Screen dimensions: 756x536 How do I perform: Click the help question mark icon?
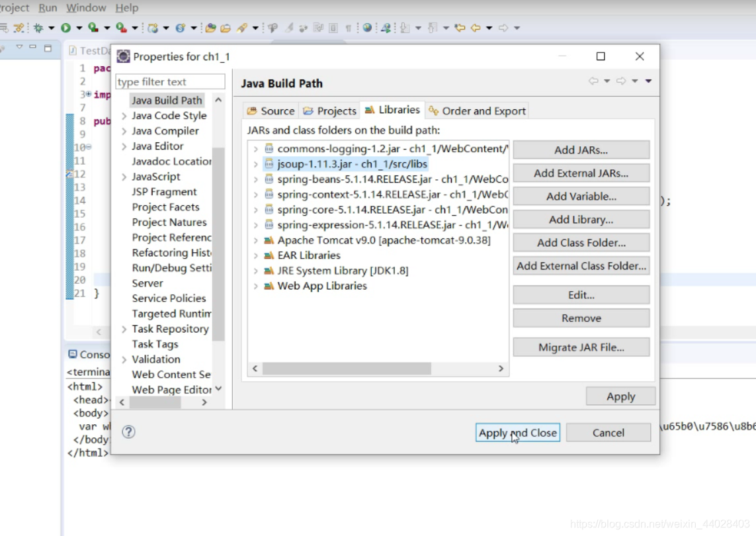[x=129, y=432]
